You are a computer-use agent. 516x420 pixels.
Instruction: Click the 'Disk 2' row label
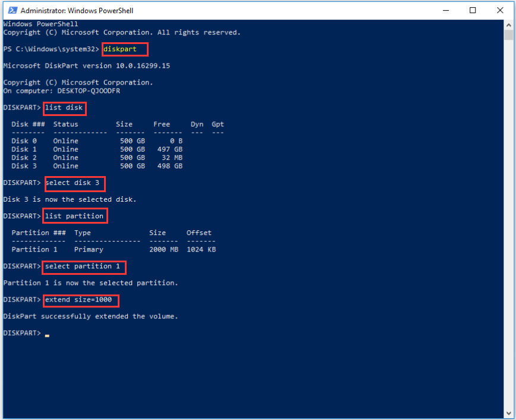24,158
